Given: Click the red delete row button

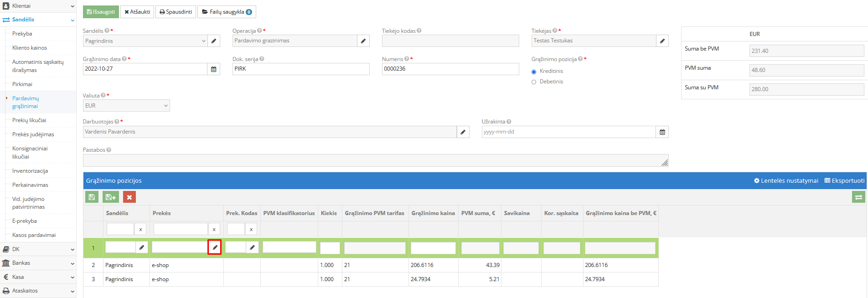Looking at the screenshot, I should pos(129,197).
